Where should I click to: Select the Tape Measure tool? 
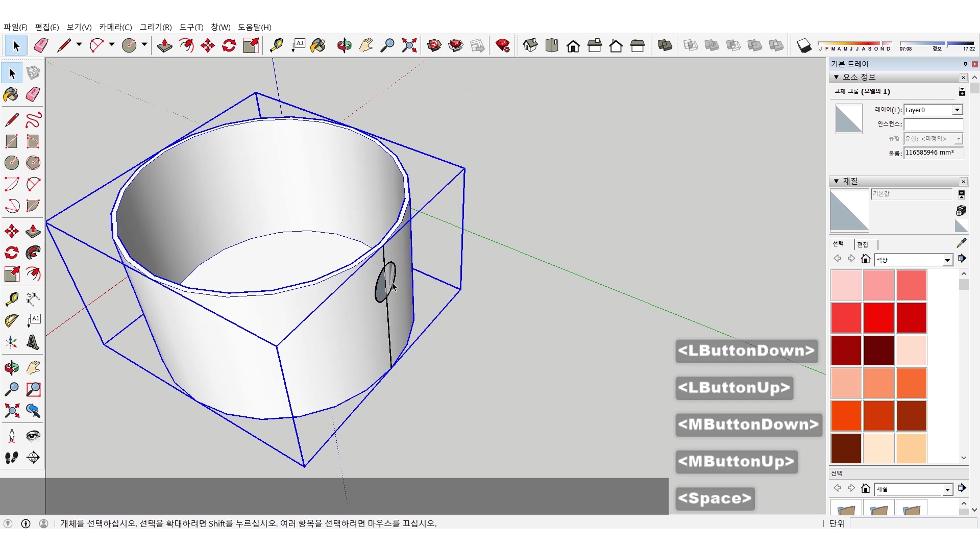pos(276,45)
